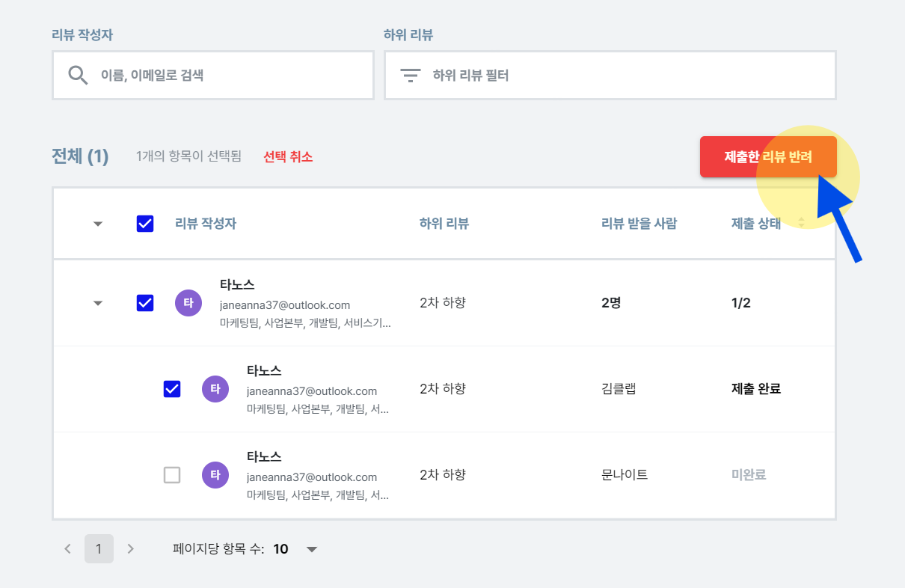Viewport: 905px width, 588px height.
Task: Check the 문나이트 review row checkbox
Action: coord(172,475)
